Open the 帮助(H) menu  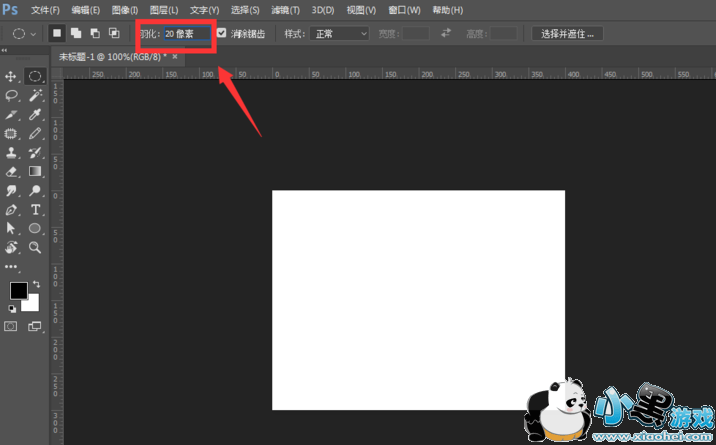click(x=448, y=10)
